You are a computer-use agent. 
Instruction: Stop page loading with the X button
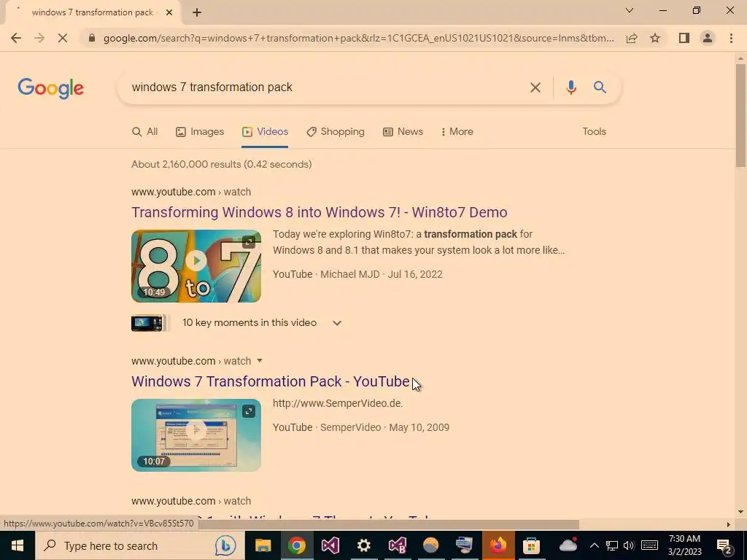pyautogui.click(x=63, y=38)
